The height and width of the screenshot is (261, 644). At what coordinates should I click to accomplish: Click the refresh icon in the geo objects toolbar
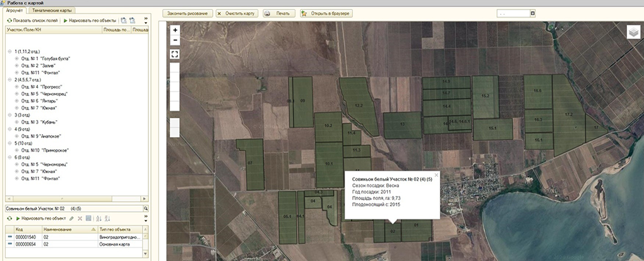[x=9, y=218]
